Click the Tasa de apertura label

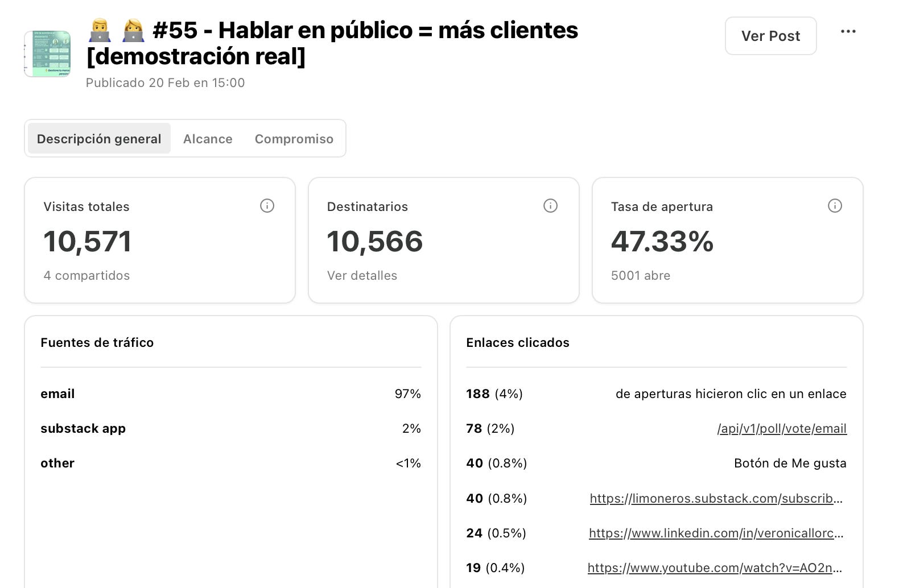(662, 206)
